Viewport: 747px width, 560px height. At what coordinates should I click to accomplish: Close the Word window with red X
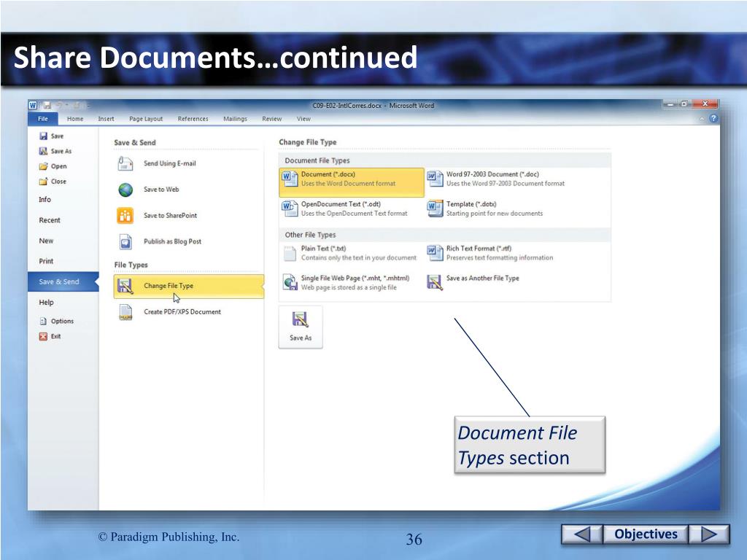click(705, 104)
